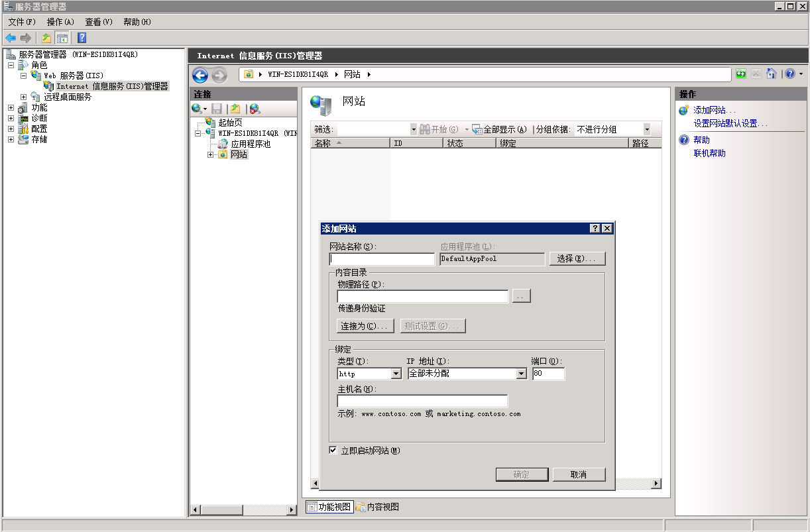Viewport: 810px width, 532px height.
Task: Open the 查看 menu
Action: 97,21
